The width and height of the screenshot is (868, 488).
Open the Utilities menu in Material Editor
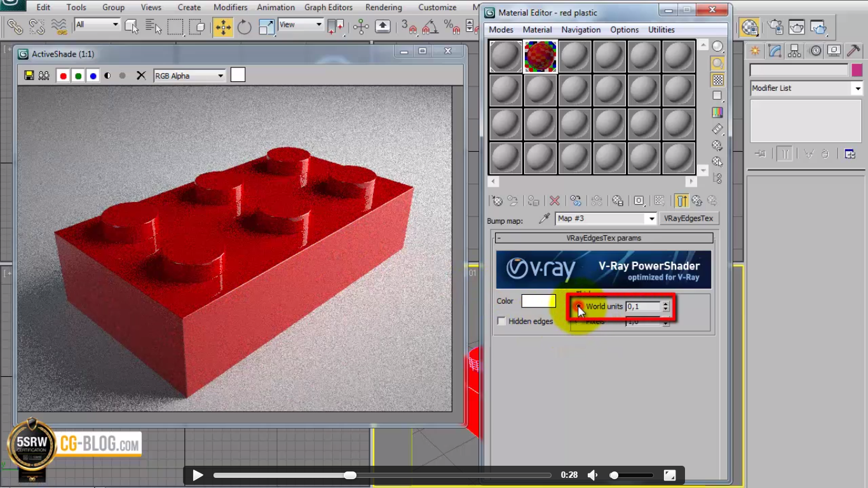click(661, 30)
